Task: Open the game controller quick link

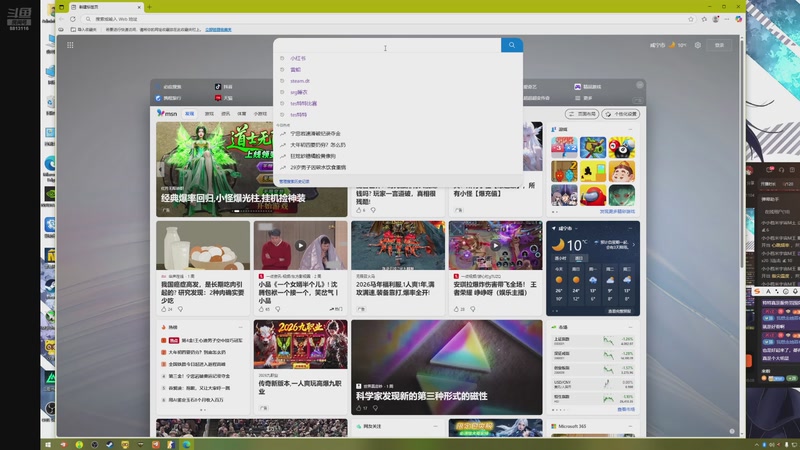Action: tap(588, 87)
